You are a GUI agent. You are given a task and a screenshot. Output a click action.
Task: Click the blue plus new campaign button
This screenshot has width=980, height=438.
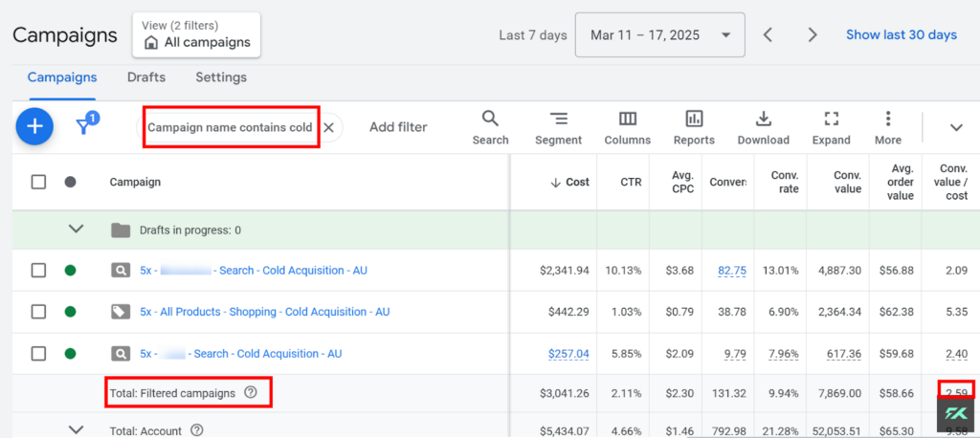[34, 127]
